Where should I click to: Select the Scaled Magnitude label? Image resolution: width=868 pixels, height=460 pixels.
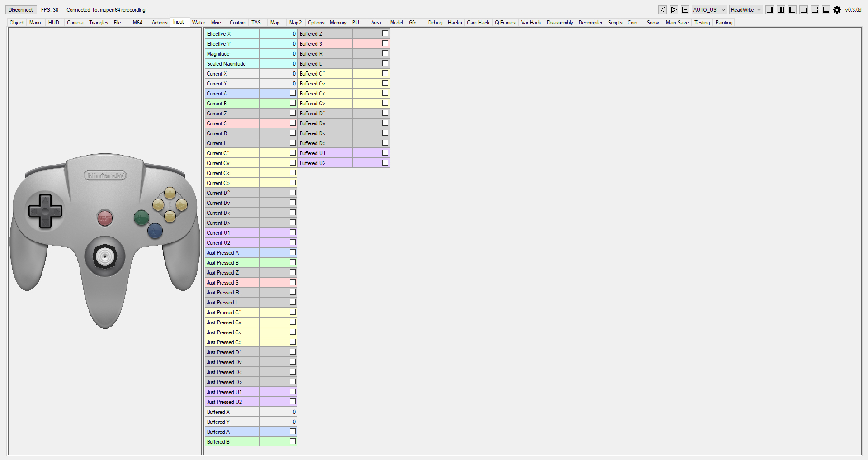pos(226,64)
